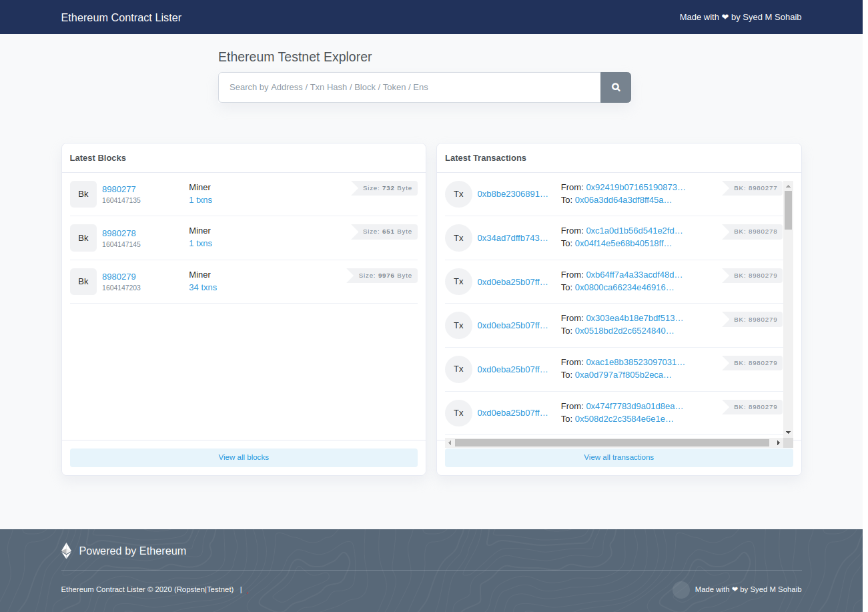868x612 pixels.
Task: Click View all blocks button
Action: pyautogui.click(x=244, y=457)
